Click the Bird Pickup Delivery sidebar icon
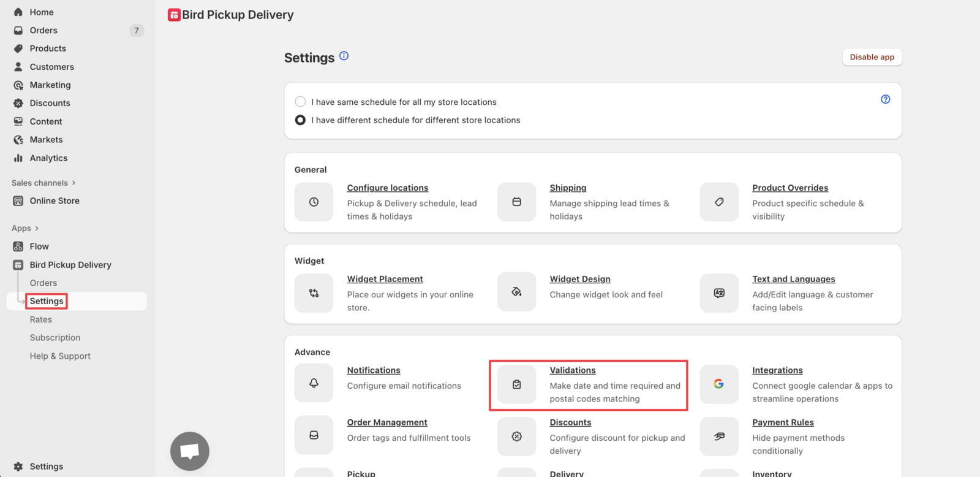The image size is (980, 477). [18, 265]
